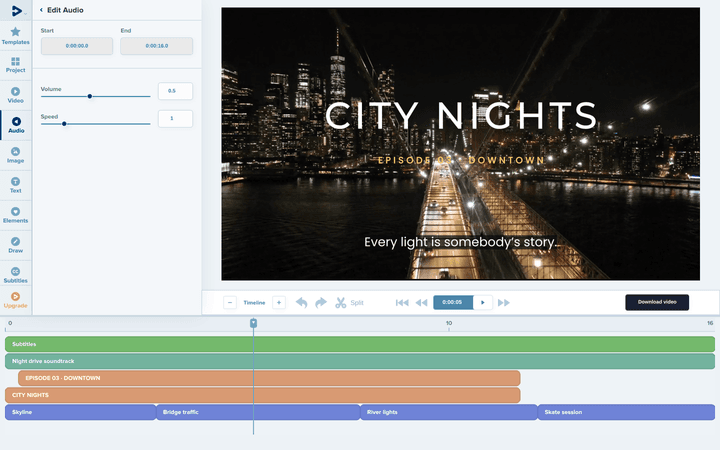The height and width of the screenshot is (450, 720).
Task: Open the app logo menu
Action: tap(17, 11)
